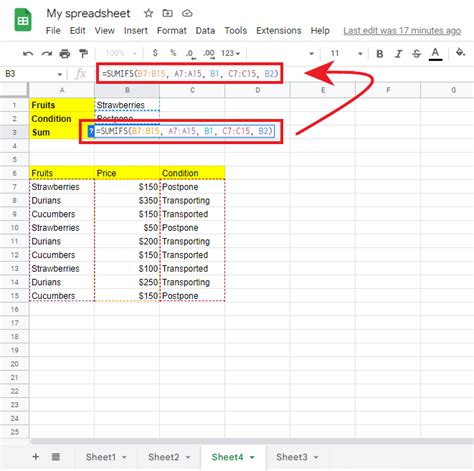Select the $250 price cell
The height and width of the screenshot is (471, 474).
click(x=127, y=282)
